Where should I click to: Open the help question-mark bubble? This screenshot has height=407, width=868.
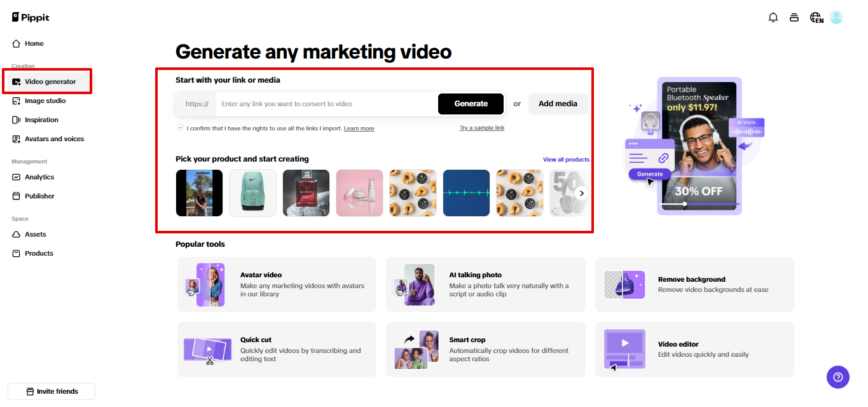[837, 377]
